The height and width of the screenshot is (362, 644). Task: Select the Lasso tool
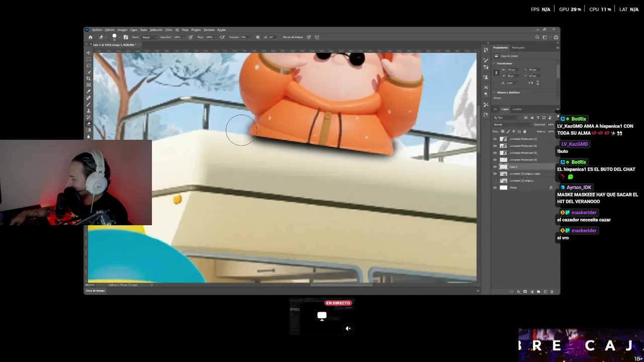click(89, 65)
